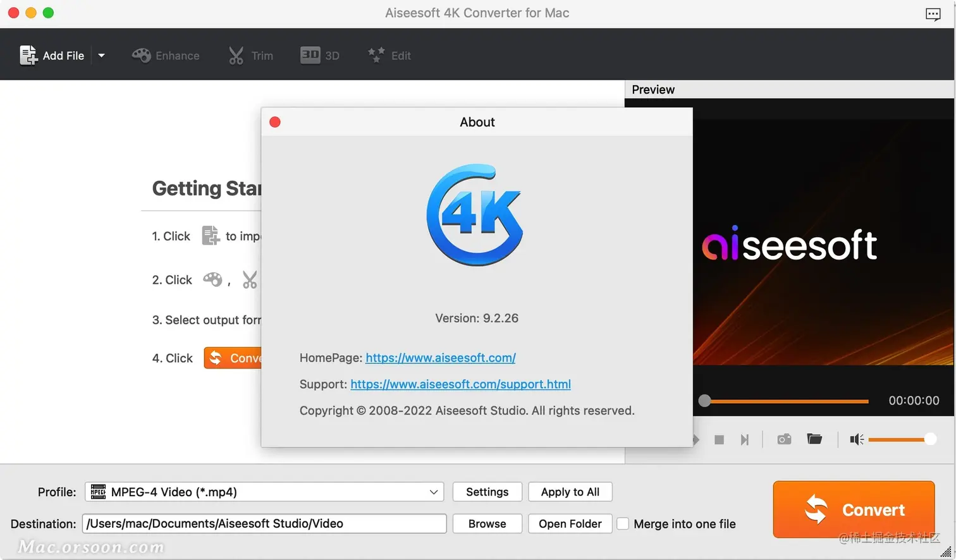Click the Next Frame button in preview
The width and height of the screenshot is (956, 560).
tap(745, 439)
